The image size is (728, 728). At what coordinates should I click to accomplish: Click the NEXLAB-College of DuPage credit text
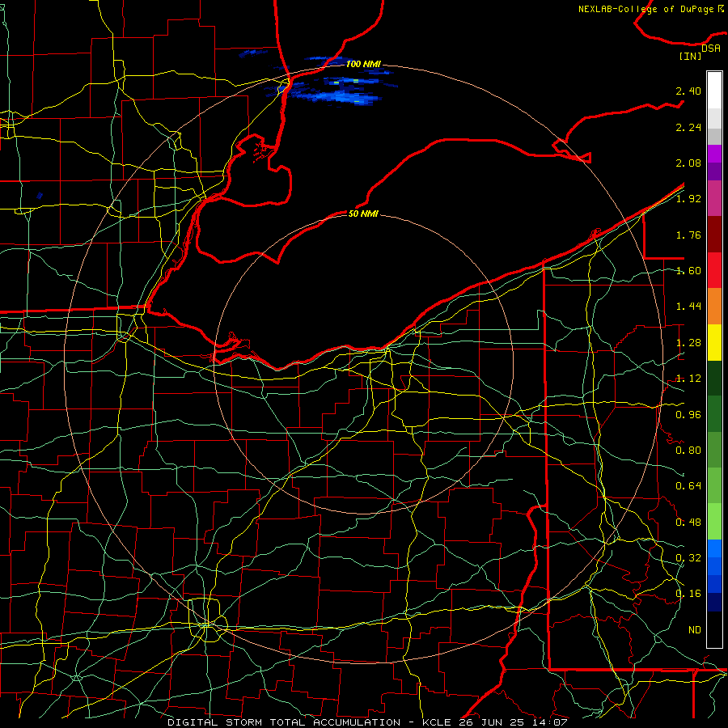651,9
